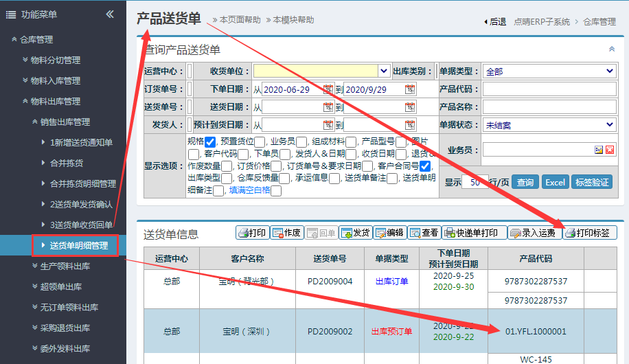Click the 发货 ship button

click(x=355, y=233)
